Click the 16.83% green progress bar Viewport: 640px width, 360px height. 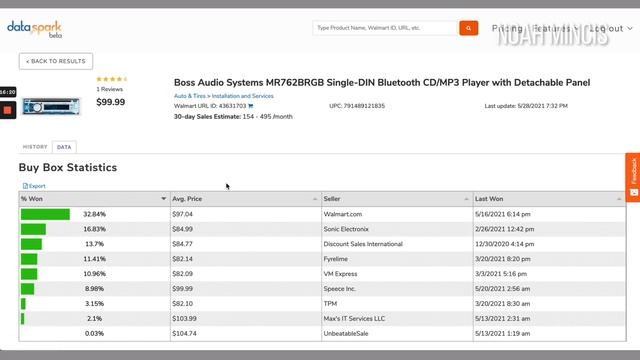click(x=33, y=229)
